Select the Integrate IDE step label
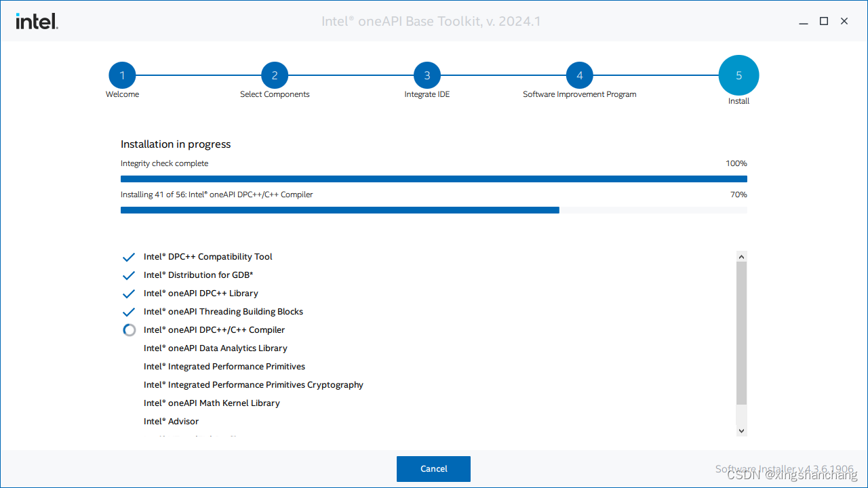Screen dimensions: 868x488 (x=427, y=94)
